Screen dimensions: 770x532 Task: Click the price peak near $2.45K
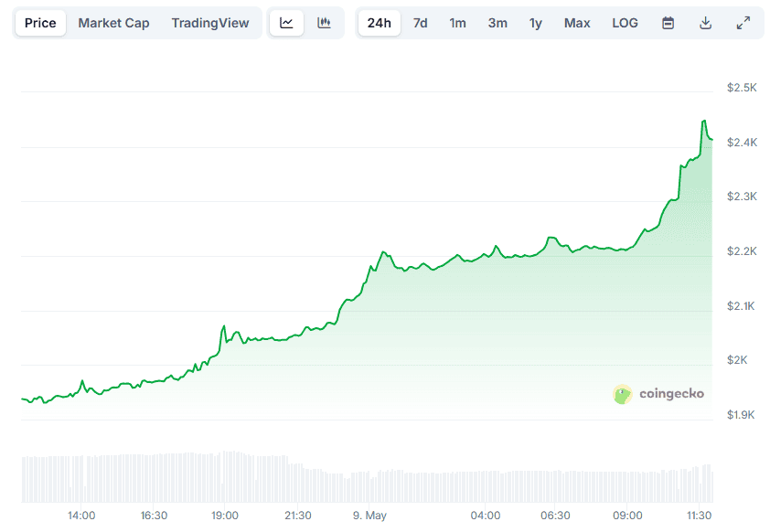(x=704, y=121)
